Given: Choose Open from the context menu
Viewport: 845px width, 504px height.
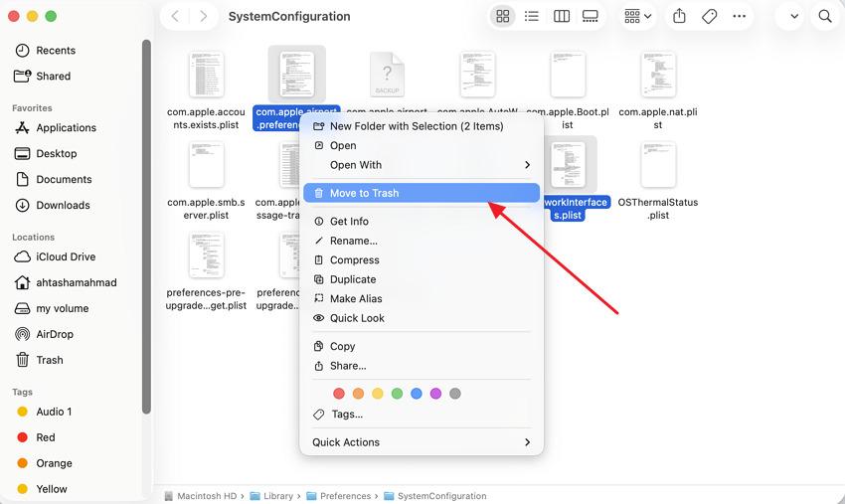Looking at the screenshot, I should [x=422, y=145].
